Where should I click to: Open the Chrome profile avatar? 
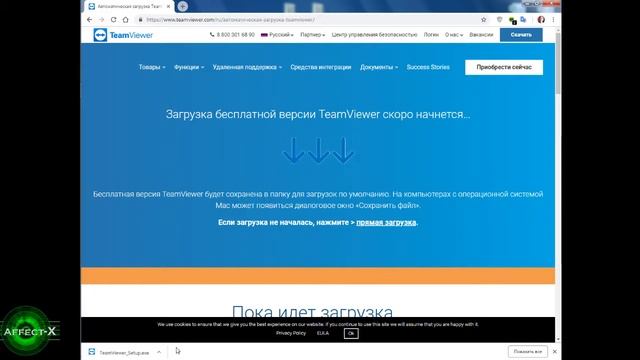[541, 20]
